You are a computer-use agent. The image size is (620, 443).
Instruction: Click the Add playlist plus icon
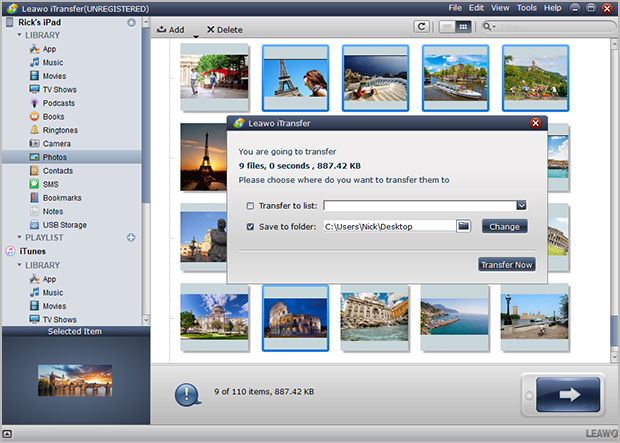[x=131, y=238]
